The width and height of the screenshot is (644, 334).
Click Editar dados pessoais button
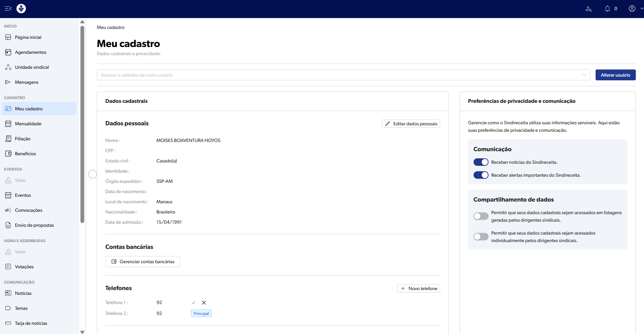tap(411, 124)
